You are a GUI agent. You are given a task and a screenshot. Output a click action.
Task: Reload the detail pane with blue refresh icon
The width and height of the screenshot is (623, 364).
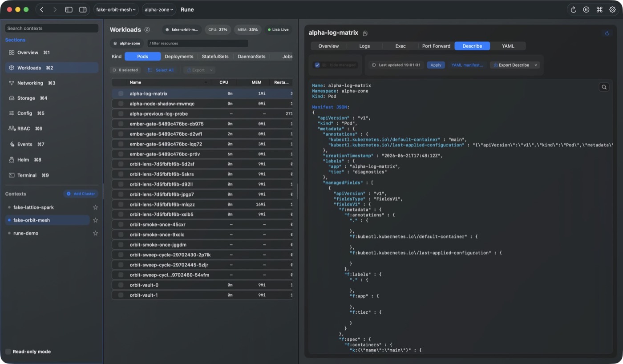tap(607, 33)
